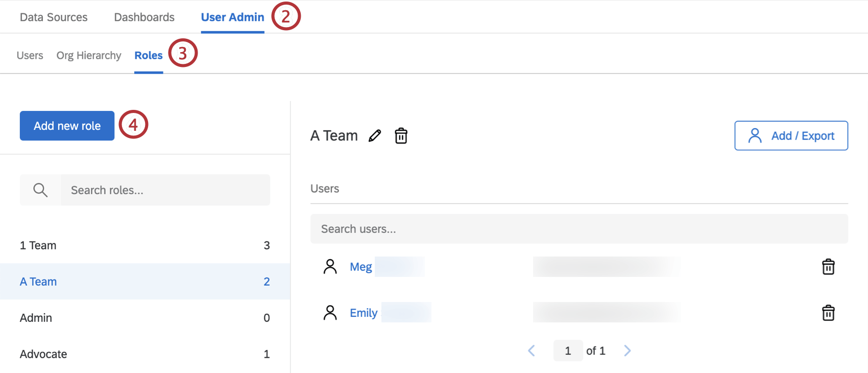Click the page number box
Image resolution: width=868 pixels, height=373 pixels.
568,351
